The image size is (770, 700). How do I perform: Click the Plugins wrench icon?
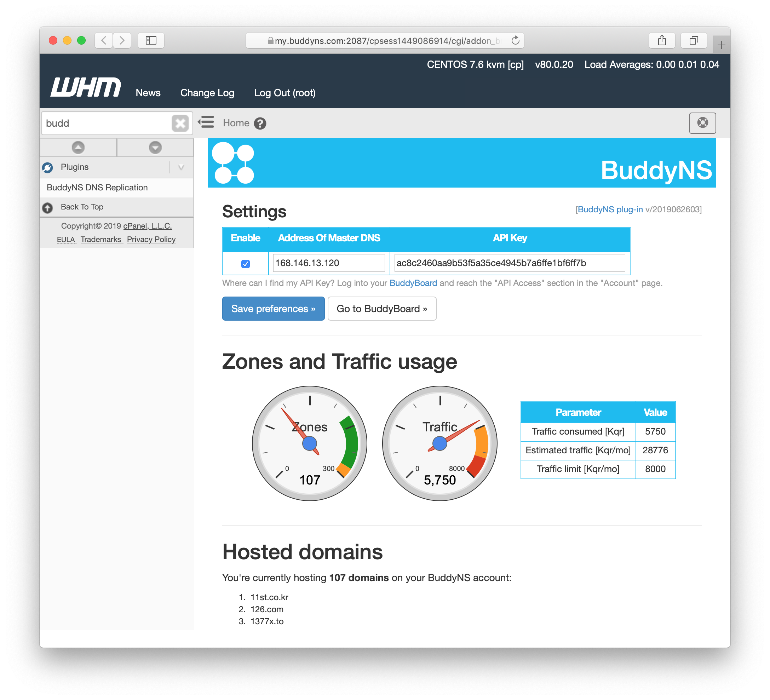pos(48,167)
